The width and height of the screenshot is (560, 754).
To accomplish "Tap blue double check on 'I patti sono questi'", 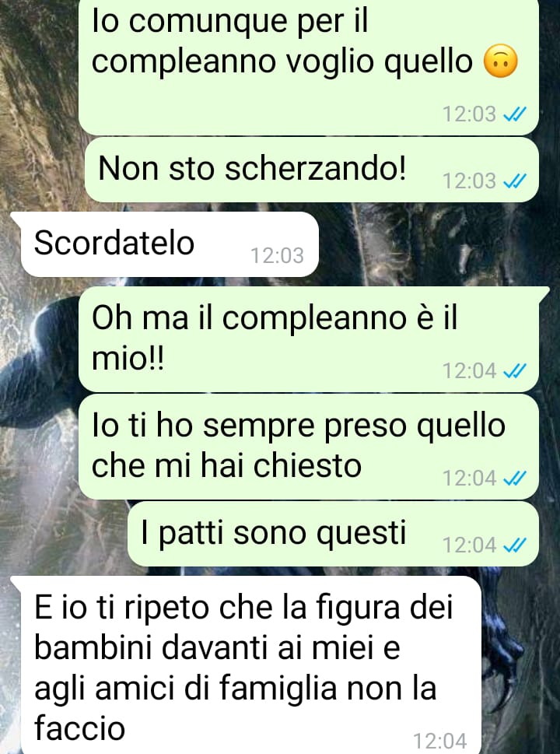I will (514, 545).
